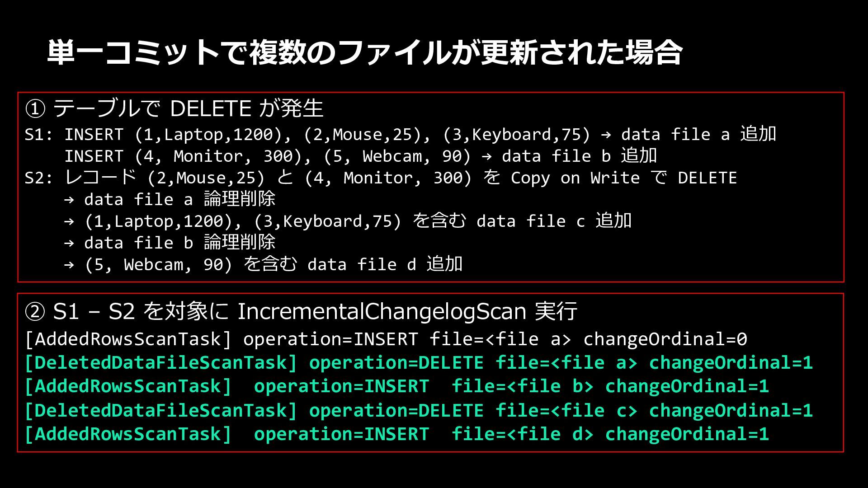The height and width of the screenshot is (488, 868).
Task: Click the data file d 追加 line
Action: 264,264
